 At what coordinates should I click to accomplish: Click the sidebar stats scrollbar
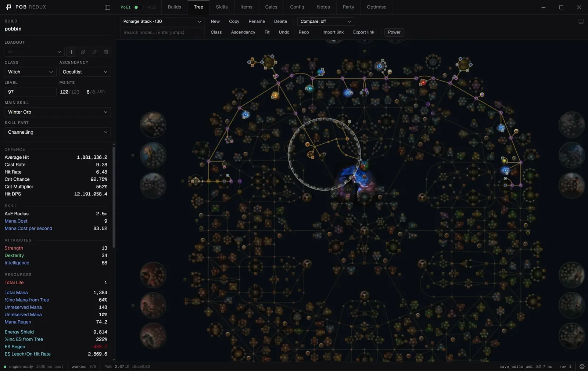coord(114,197)
